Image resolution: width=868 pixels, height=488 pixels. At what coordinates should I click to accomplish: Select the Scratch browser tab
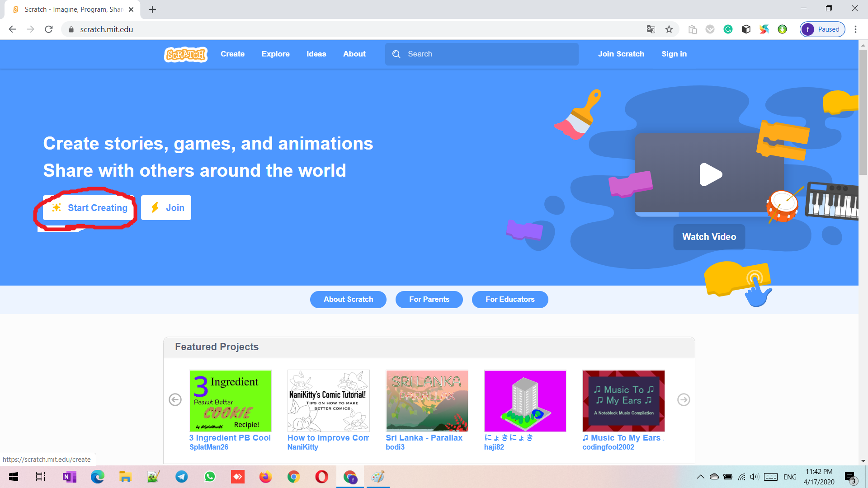[72, 9]
